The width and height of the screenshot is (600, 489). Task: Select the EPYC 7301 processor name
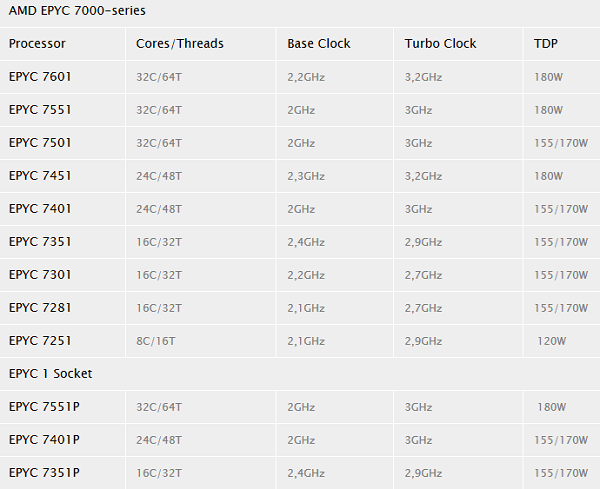(40, 275)
